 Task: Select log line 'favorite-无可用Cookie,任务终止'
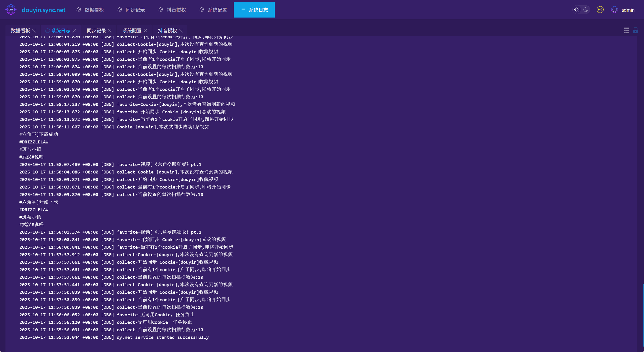click(x=107, y=315)
